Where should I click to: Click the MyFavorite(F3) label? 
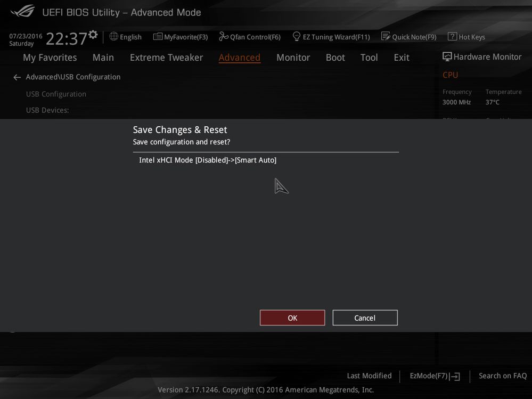(186, 37)
